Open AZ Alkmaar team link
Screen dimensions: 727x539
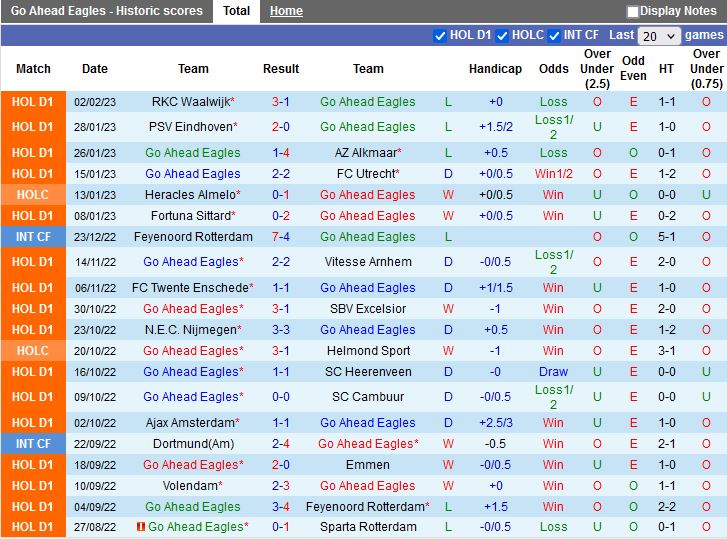click(365, 153)
